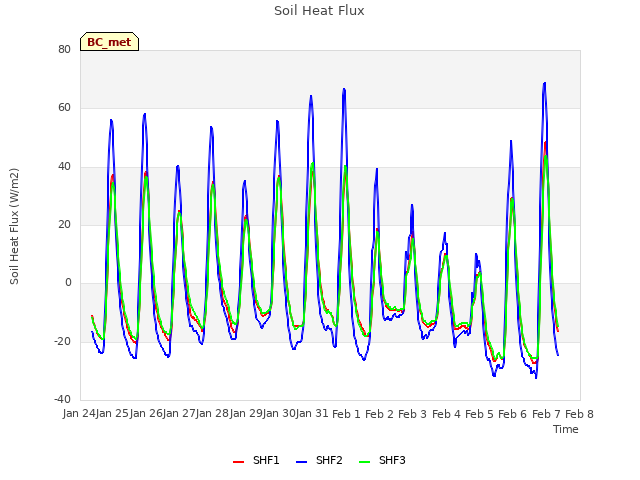
Task: Click the 0 y-axis tick label
Action: [x=68, y=282]
